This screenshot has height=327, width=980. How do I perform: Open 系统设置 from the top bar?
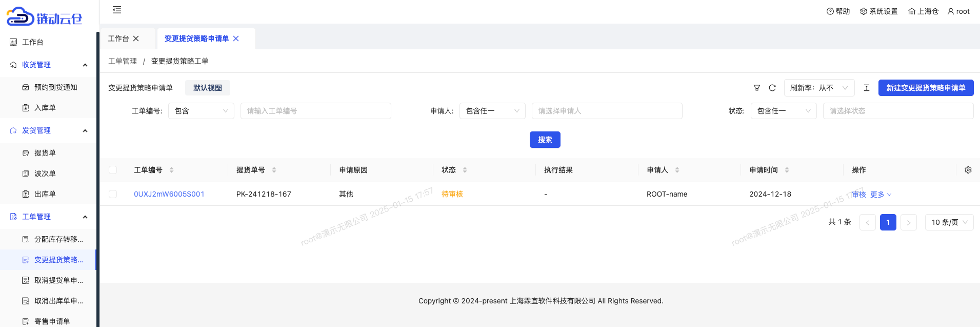tap(878, 11)
